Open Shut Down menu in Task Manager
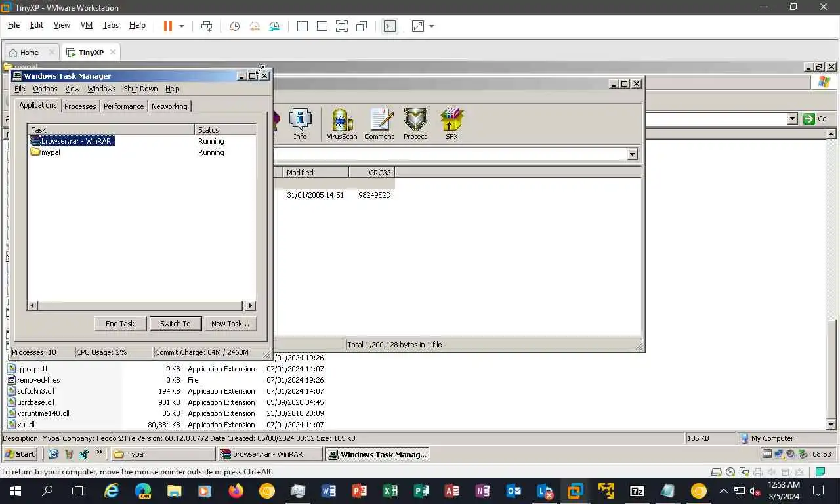This screenshot has height=504, width=840. (140, 89)
